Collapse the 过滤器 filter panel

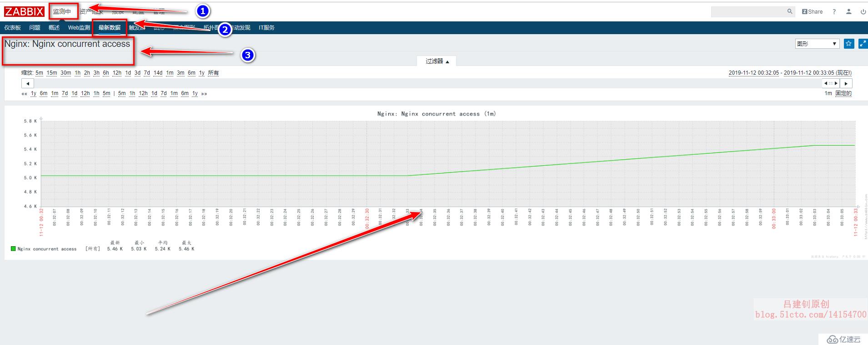pos(437,61)
